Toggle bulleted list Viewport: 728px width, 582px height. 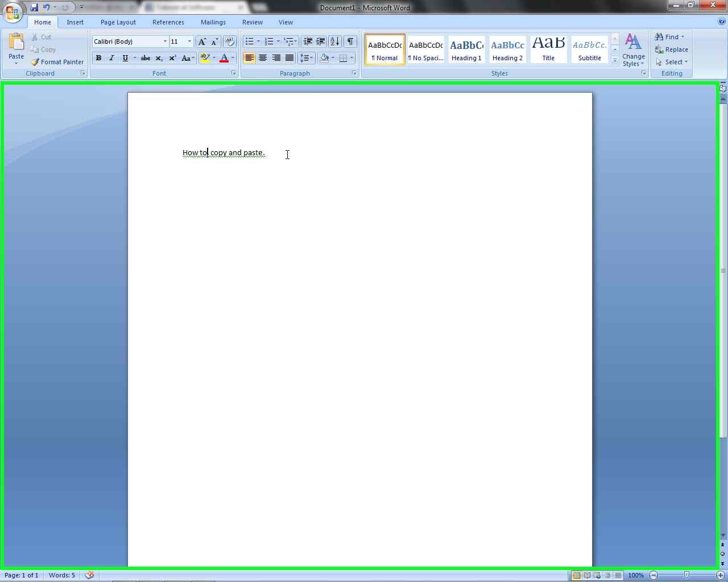[x=250, y=41]
